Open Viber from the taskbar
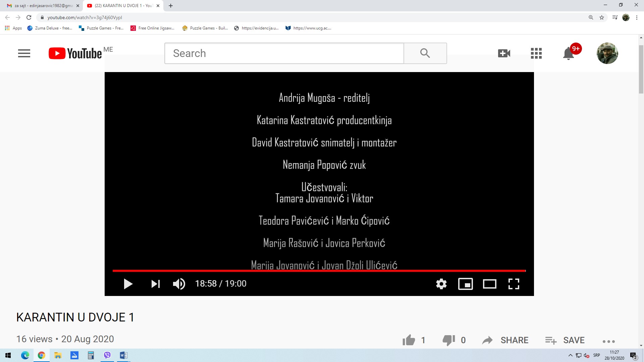 point(107,355)
